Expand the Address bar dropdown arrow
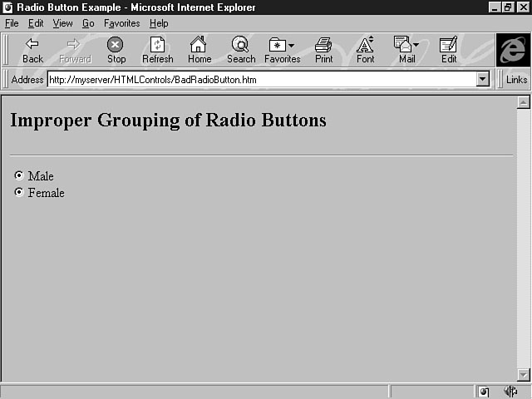532x399 pixels. (x=482, y=80)
